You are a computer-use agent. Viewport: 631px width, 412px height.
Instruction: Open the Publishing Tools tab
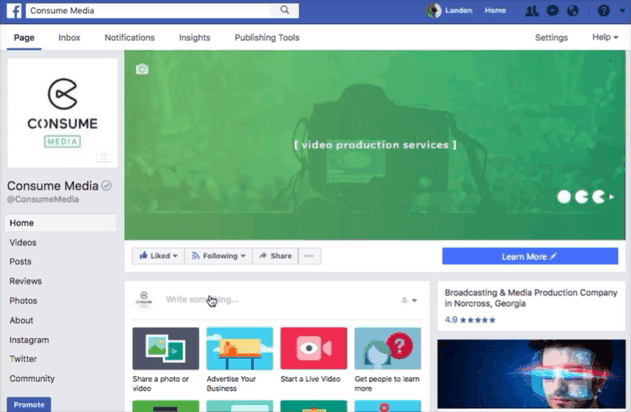267,38
